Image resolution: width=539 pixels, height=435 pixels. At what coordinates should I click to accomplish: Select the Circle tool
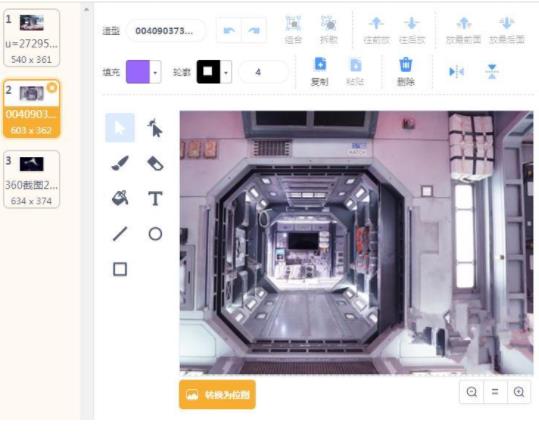coord(155,234)
